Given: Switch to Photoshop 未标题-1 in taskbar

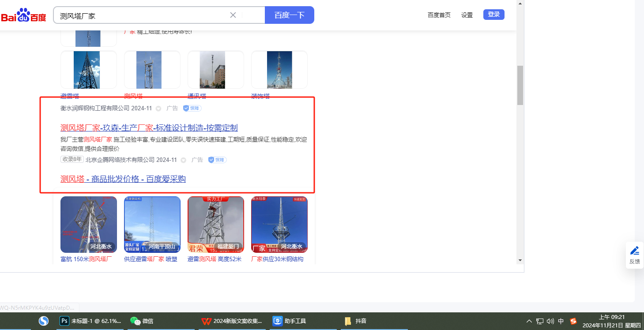Looking at the screenshot, I should click(90, 321).
